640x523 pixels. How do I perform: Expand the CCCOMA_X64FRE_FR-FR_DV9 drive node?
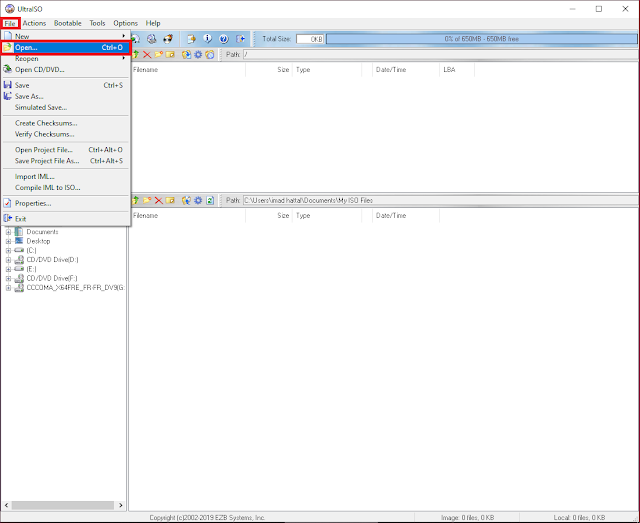(x=8, y=288)
